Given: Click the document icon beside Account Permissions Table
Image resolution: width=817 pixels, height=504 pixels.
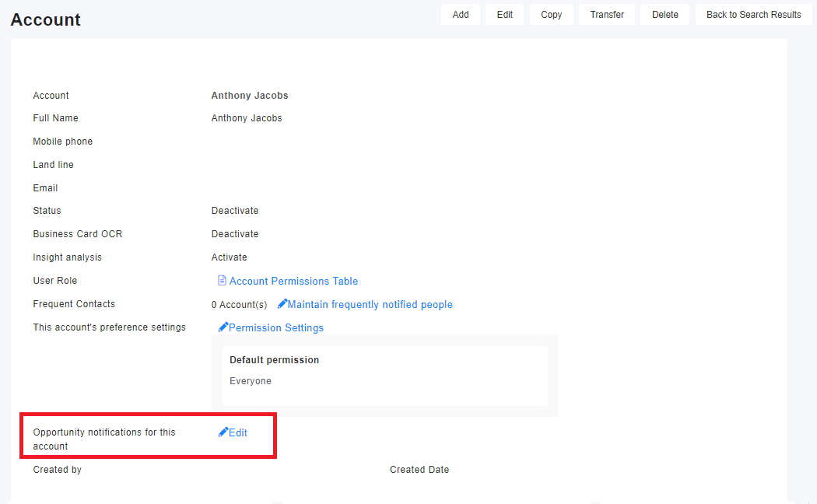Looking at the screenshot, I should [x=222, y=281].
